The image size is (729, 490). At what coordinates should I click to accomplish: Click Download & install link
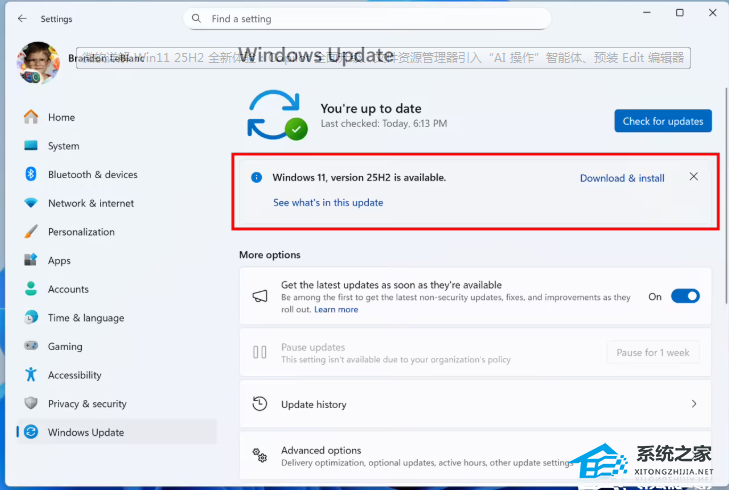[622, 178]
